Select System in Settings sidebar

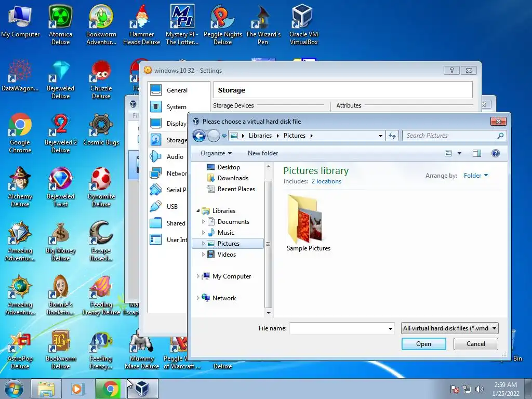point(176,107)
